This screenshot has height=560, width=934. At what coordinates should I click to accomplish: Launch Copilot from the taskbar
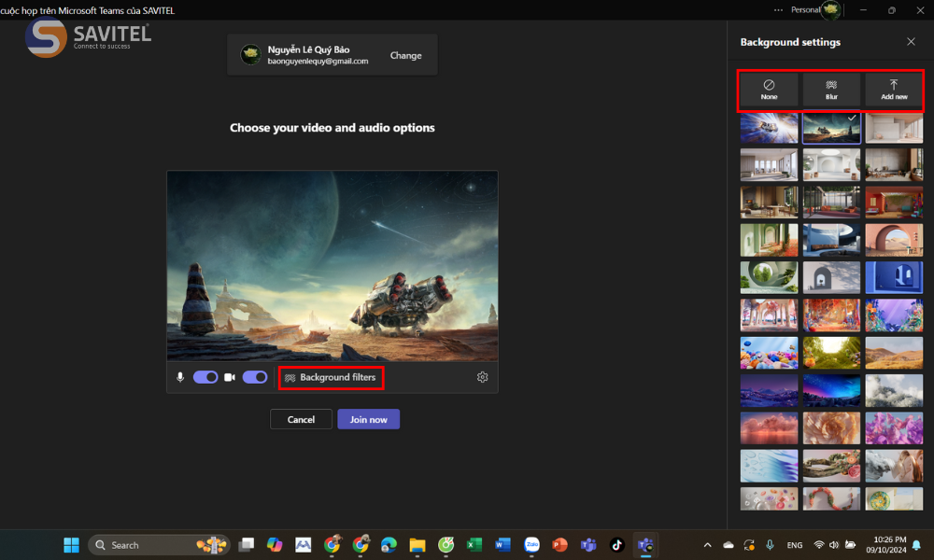[275, 544]
